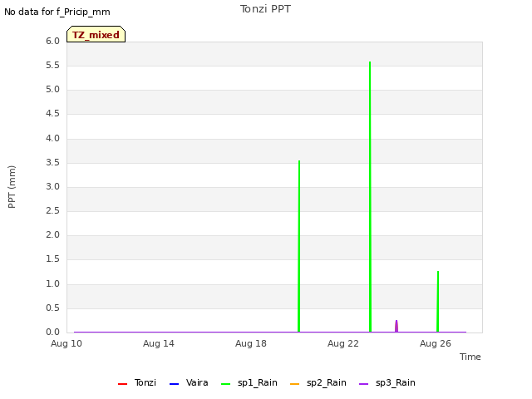
Task: Click the 1.0 y-axis tick label
Action: [x=52, y=284]
